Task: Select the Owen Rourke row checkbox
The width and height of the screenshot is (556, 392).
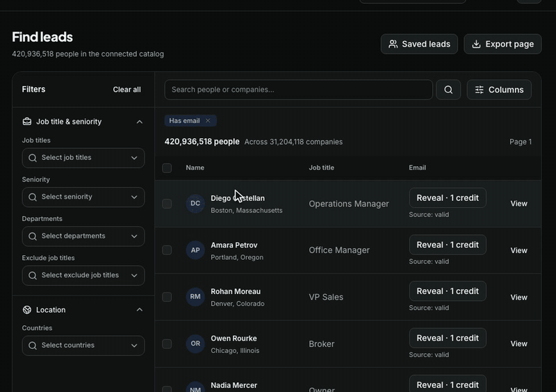Action: [x=167, y=344]
